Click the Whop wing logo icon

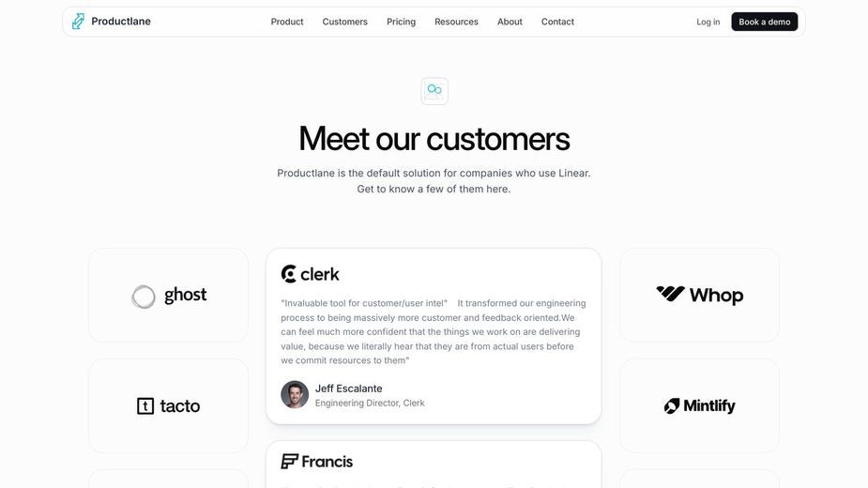tap(670, 294)
